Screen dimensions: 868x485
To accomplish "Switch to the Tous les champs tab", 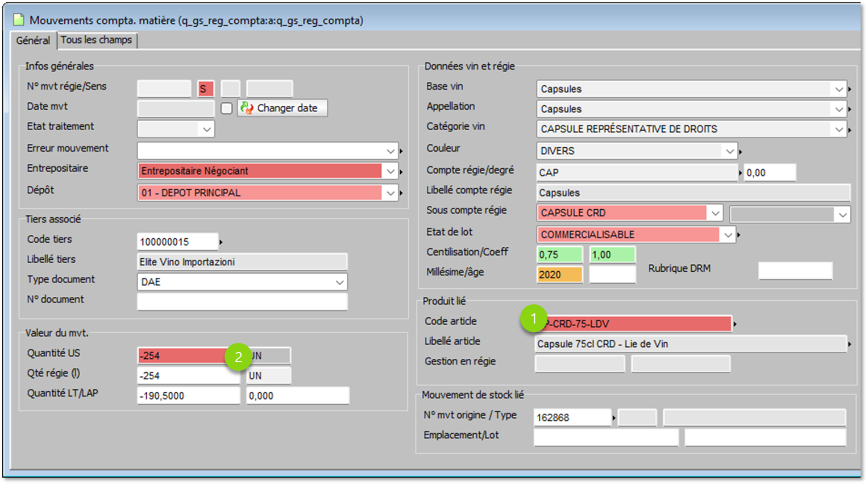I will pos(97,40).
